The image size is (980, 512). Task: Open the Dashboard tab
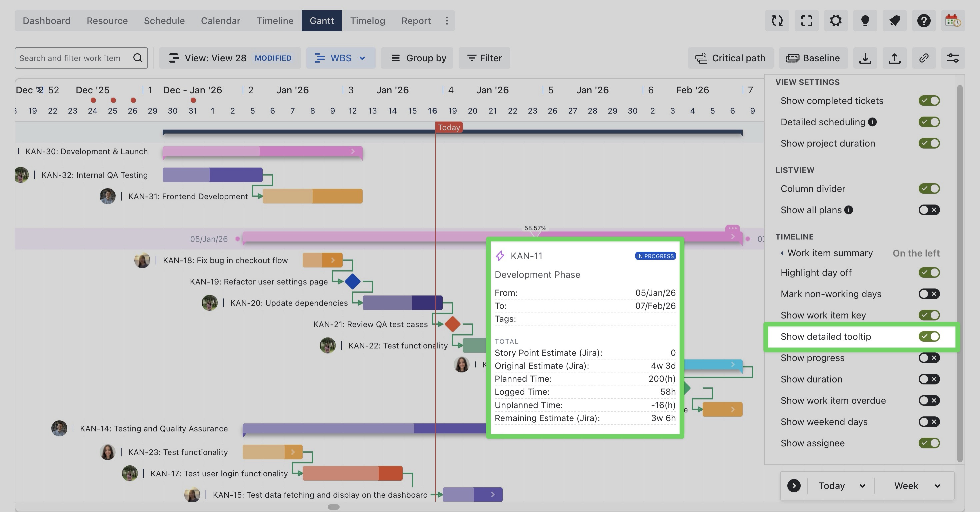click(46, 21)
